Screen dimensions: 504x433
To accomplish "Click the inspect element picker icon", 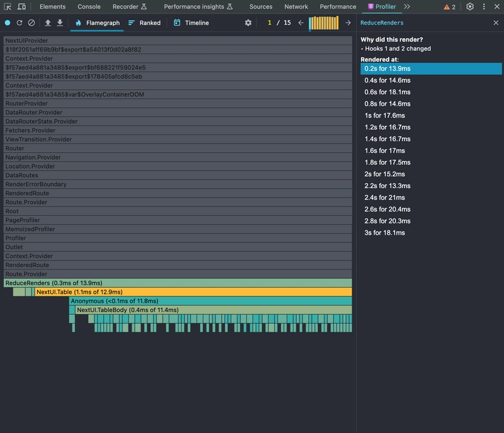I will (8, 6).
